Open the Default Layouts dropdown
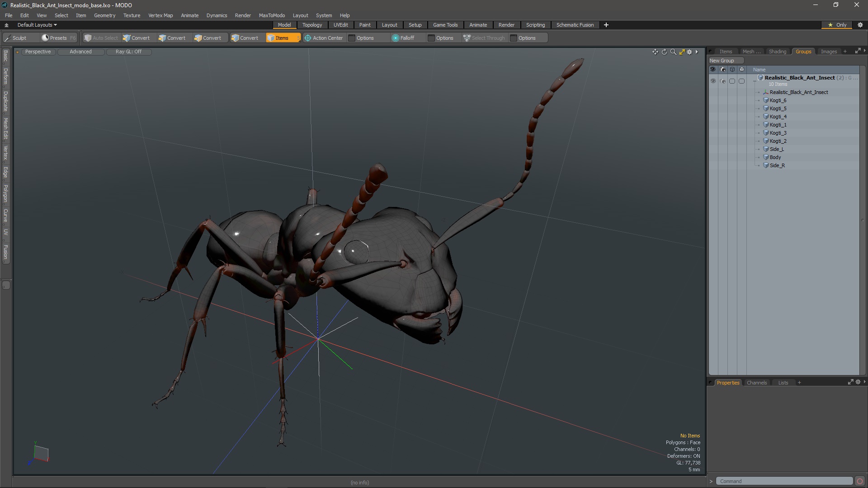Screen dimensions: 868x488 tap(36, 24)
